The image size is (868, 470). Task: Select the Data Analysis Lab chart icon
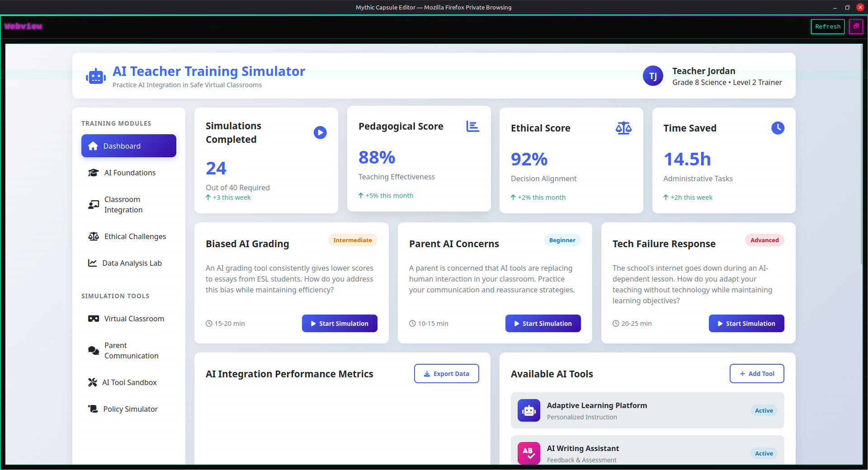click(x=93, y=263)
